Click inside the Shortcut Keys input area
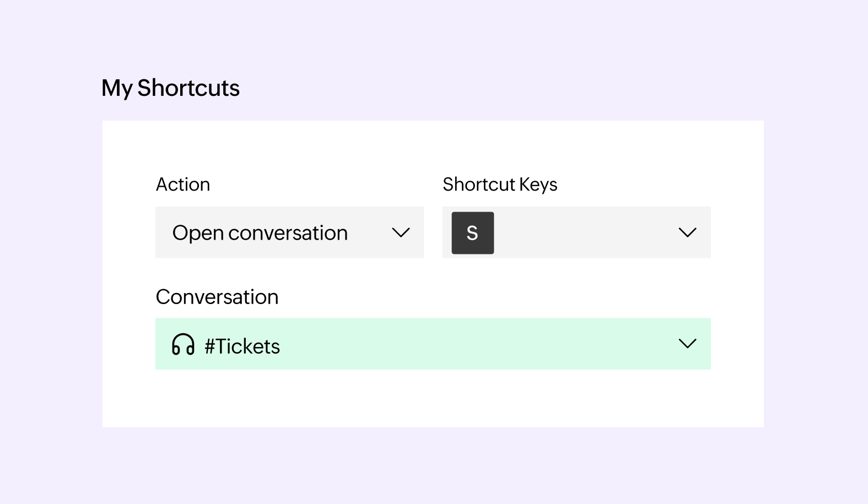This screenshot has height=504, width=868. 576,232
